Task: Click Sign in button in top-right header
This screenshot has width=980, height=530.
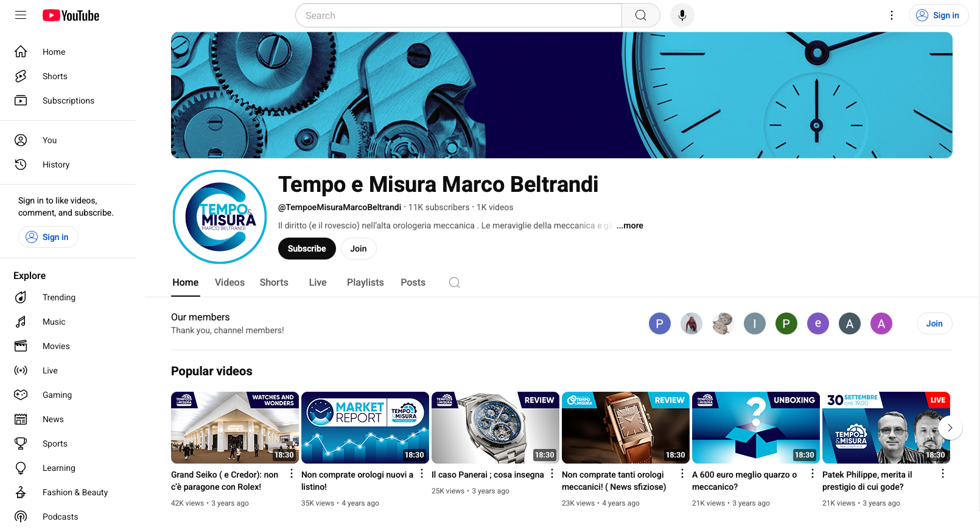Action: (938, 15)
